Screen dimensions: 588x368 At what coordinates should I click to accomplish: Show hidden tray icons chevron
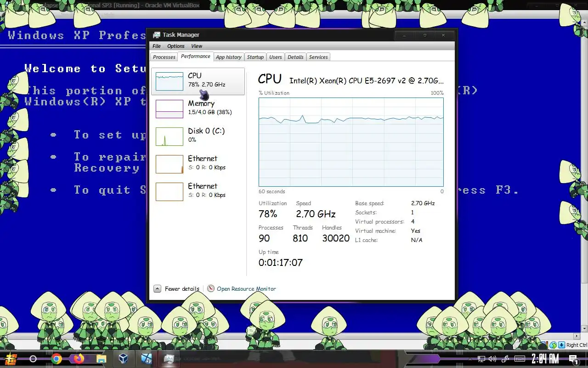469,359
